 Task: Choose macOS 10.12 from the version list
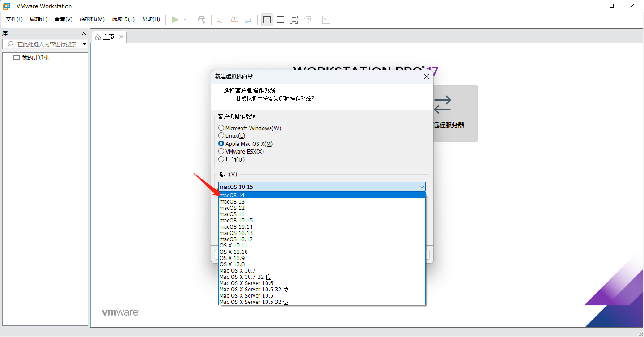322,239
